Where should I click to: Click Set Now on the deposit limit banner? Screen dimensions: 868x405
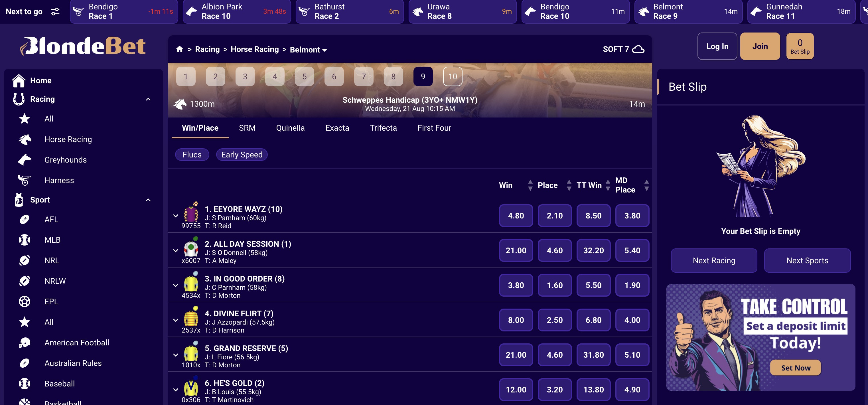tap(795, 368)
